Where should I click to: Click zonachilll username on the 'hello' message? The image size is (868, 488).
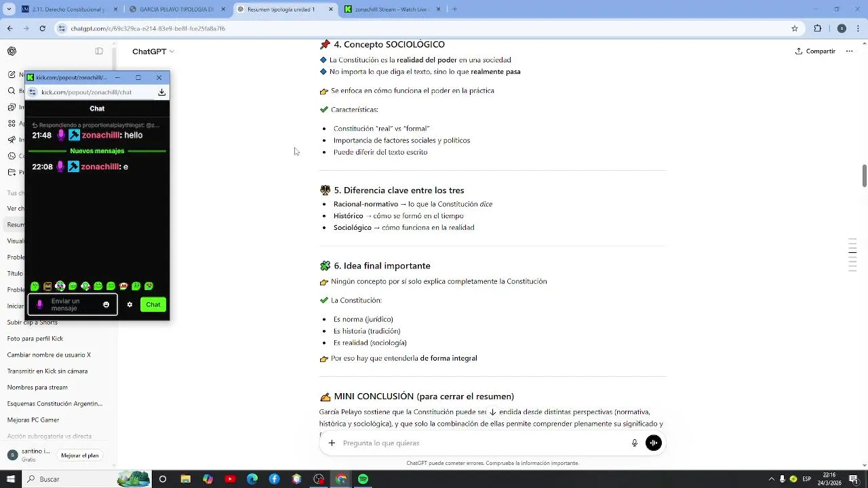click(100, 136)
